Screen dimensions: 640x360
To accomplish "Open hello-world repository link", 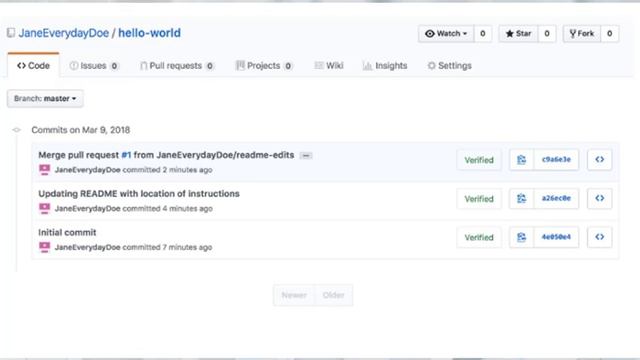I will [149, 33].
